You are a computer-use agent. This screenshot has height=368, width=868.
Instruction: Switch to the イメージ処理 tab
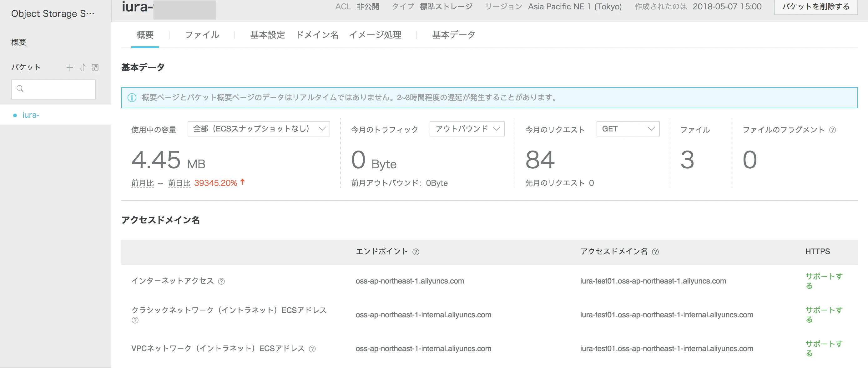tap(375, 35)
